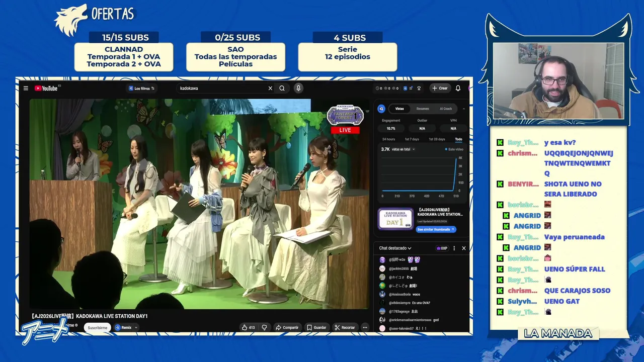
Task: Click the blue IQ toolbar icon
Action: [406, 88]
